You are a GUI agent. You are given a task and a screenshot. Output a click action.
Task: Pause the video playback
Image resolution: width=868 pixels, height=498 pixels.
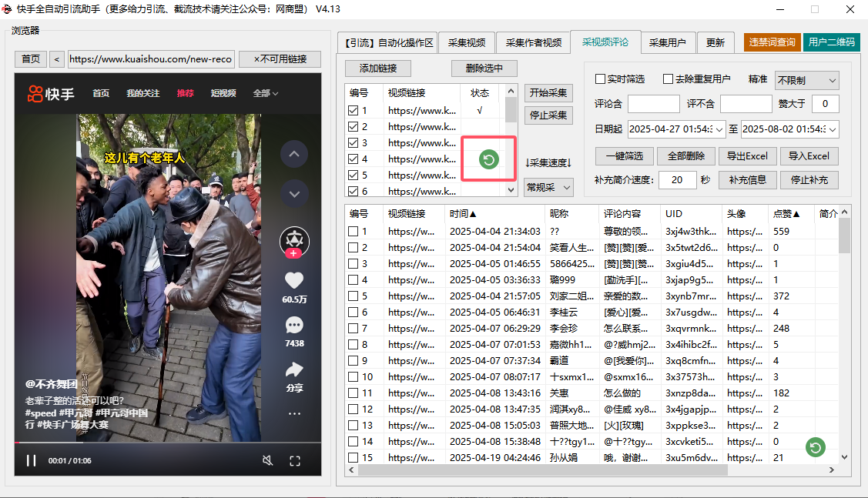click(x=31, y=460)
